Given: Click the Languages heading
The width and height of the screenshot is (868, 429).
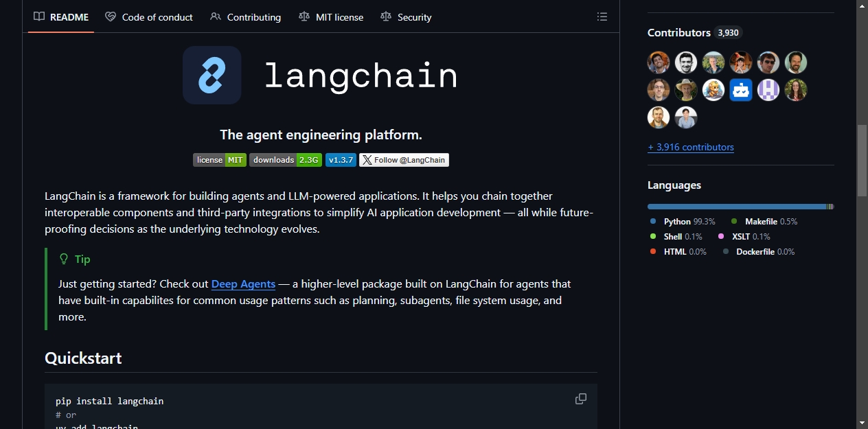Looking at the screenshot, I should click(x=674, y=185).
